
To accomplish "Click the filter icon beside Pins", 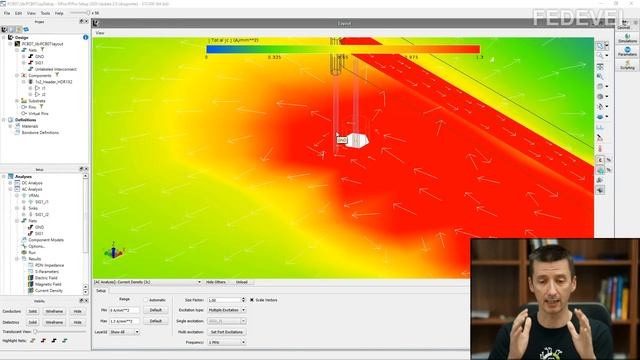I will click(x=41, y=107).
